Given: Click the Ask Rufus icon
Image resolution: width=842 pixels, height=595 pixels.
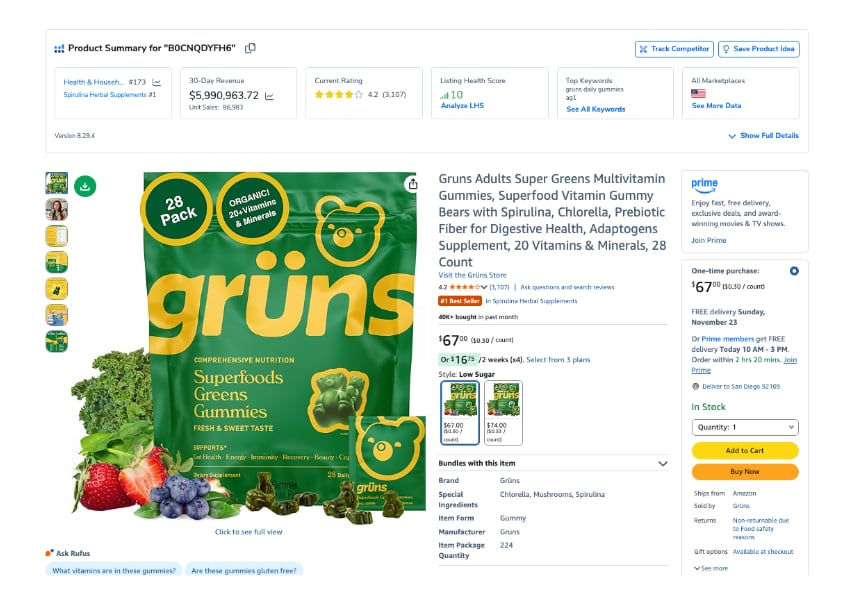Looking at the screenshot, I should [x=49, y=553].
